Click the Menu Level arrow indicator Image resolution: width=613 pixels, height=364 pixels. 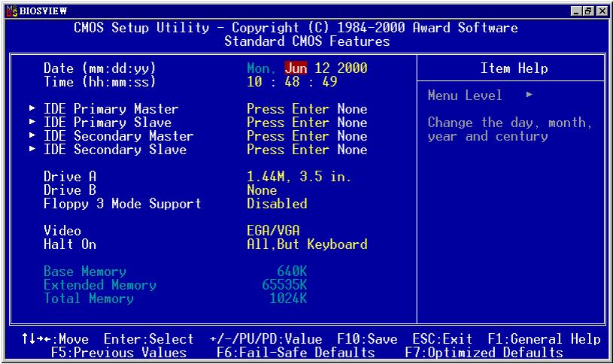pos(530,94)
